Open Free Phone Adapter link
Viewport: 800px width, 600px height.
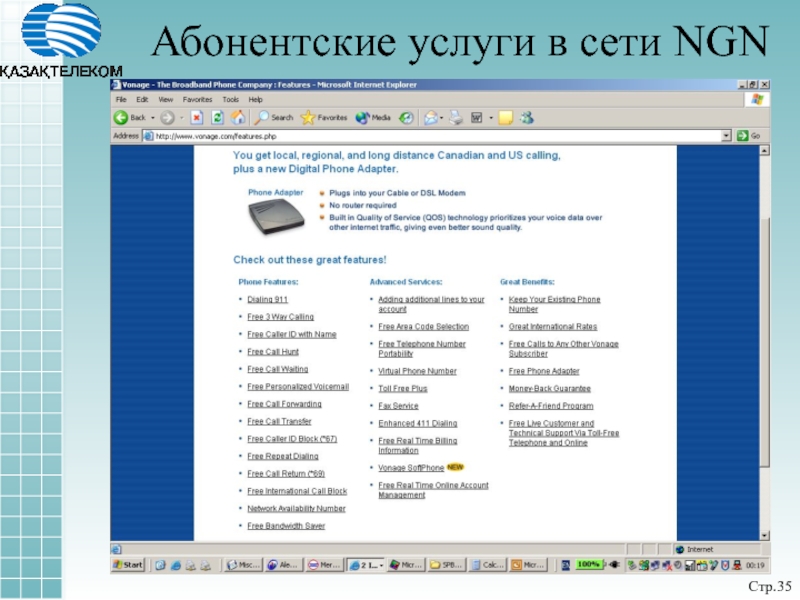(544, 371)
